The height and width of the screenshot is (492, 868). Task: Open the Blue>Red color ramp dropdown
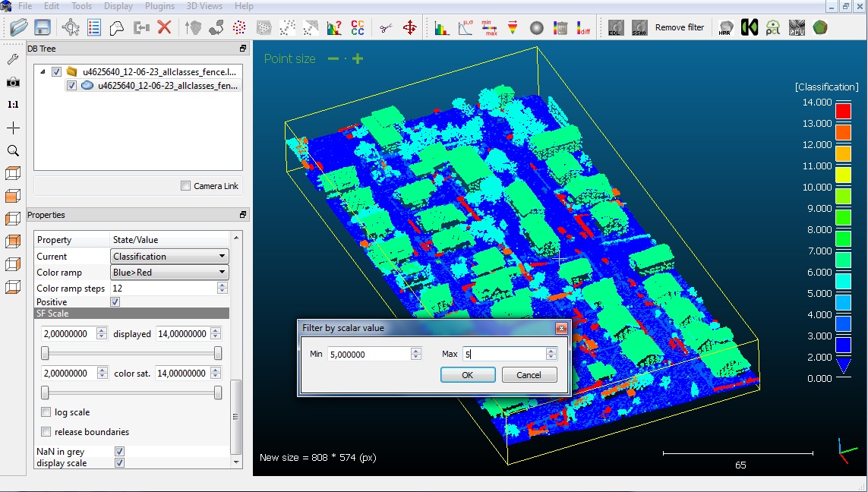[169, 273]
